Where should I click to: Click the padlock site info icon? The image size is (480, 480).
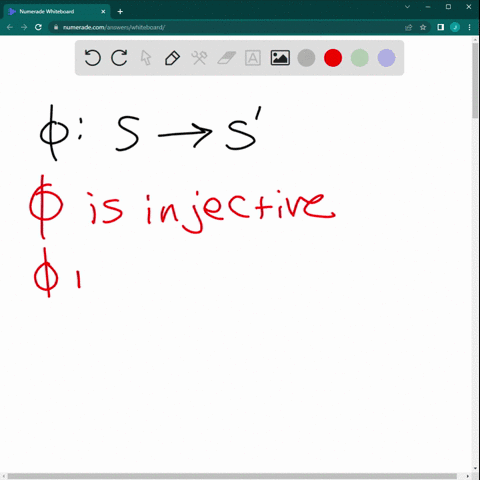click(56, 27)
